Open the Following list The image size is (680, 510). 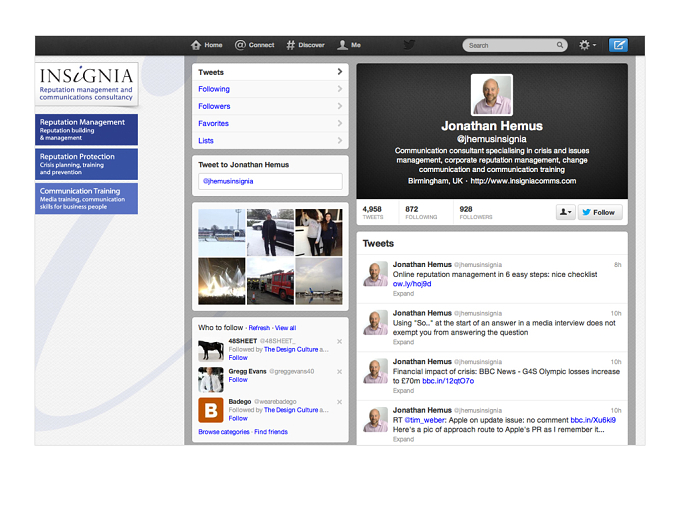click(x=270, y=89)
